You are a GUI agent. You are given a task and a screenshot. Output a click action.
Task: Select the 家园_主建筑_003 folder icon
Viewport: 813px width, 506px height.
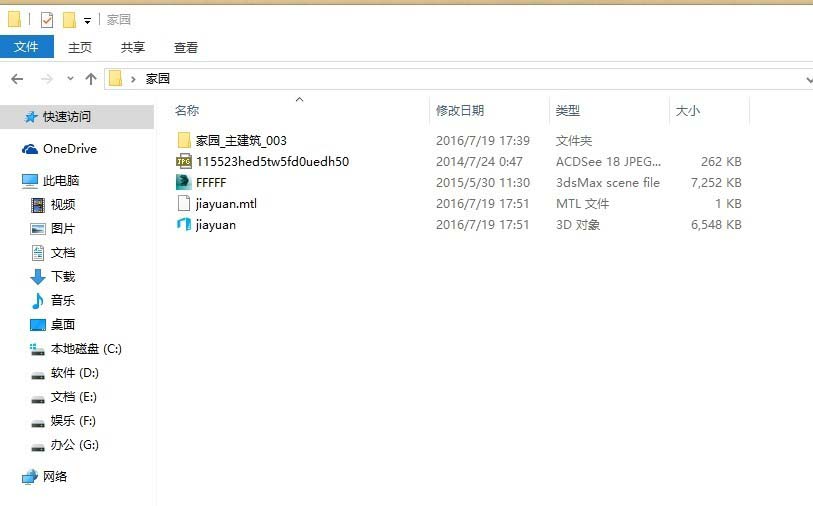tap(184, 140)
